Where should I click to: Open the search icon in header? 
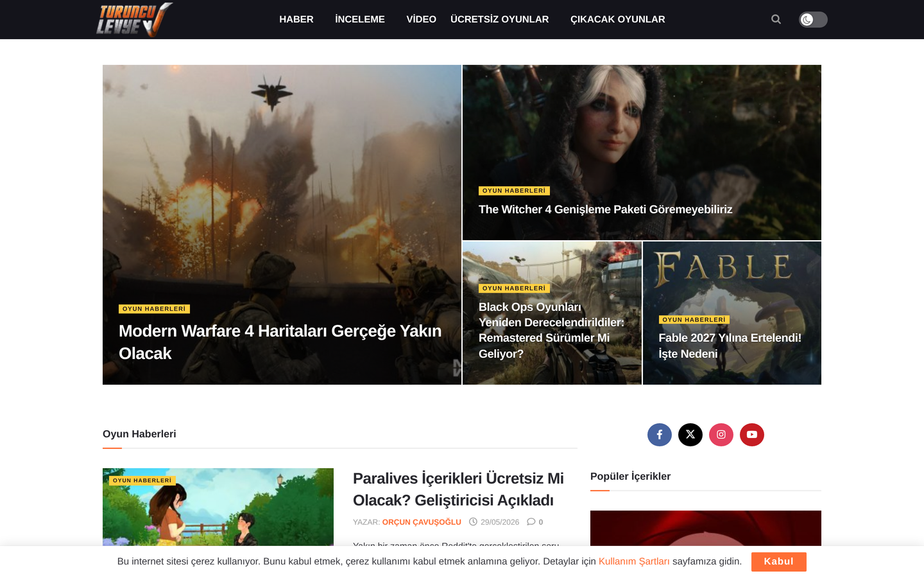[776, 19]
